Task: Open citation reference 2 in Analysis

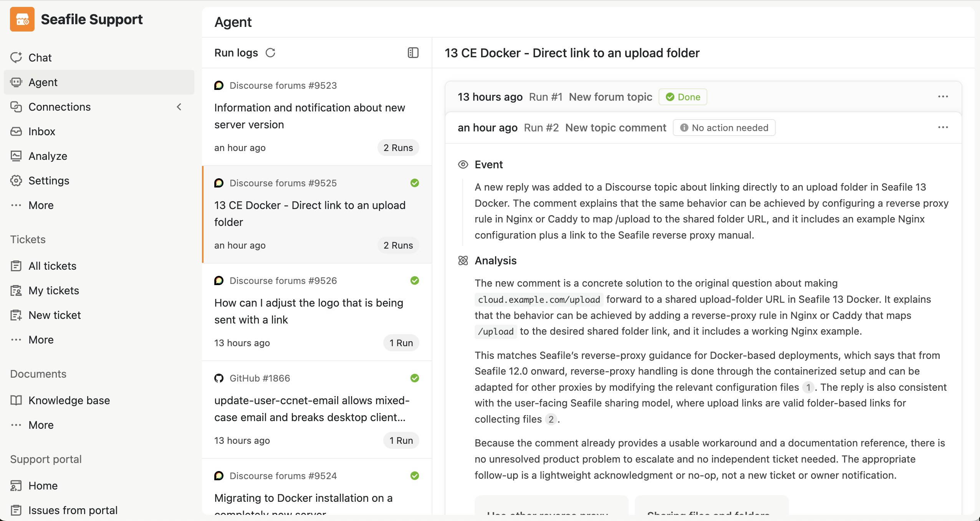Action: coord(551,419)
